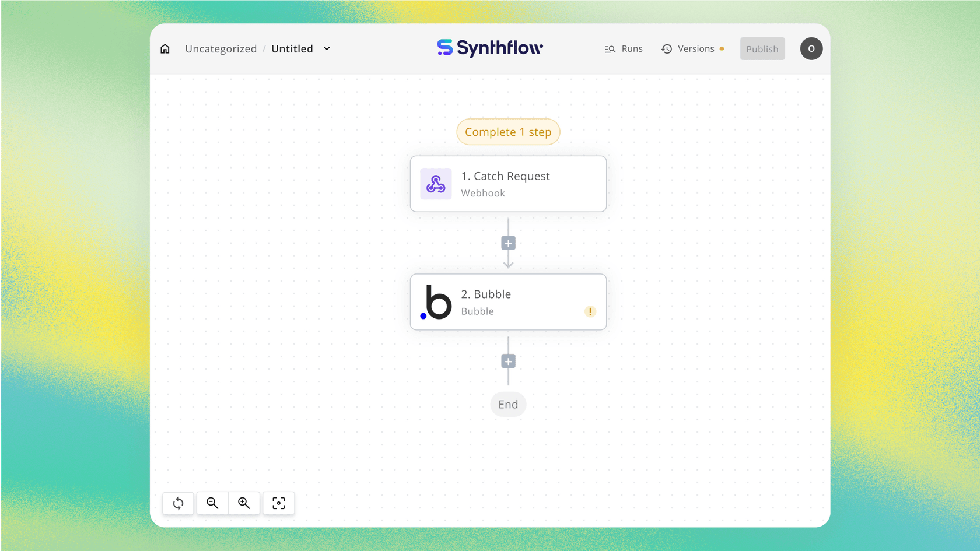Image resolution: width=980 pixels, height=551 pixels.
Task: Open the Untitled workflow name dropdown
Action: [327, 49]
